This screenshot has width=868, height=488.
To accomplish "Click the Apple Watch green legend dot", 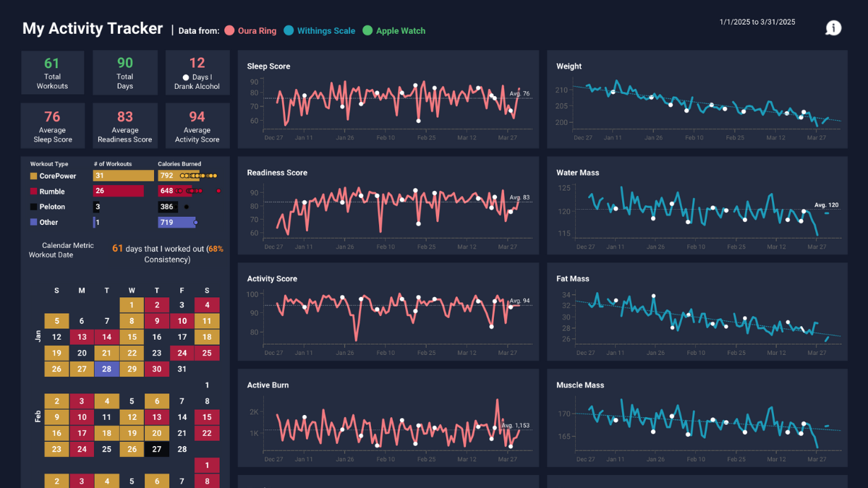I will pos(367,31).
